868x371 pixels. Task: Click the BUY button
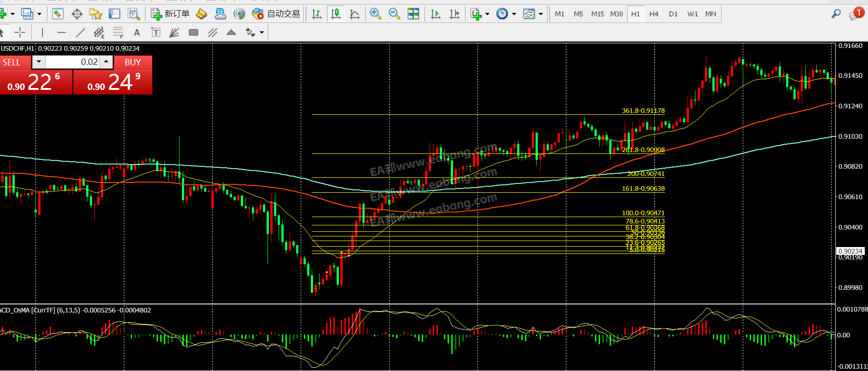tap(133, 62)
